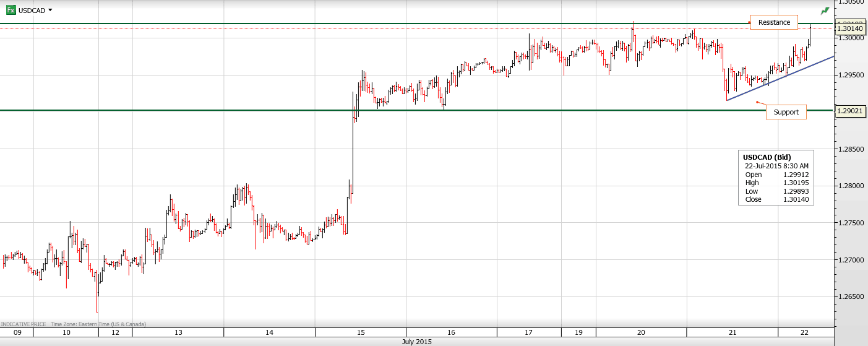Click date 20 on the time axis

tap(641, 332)
